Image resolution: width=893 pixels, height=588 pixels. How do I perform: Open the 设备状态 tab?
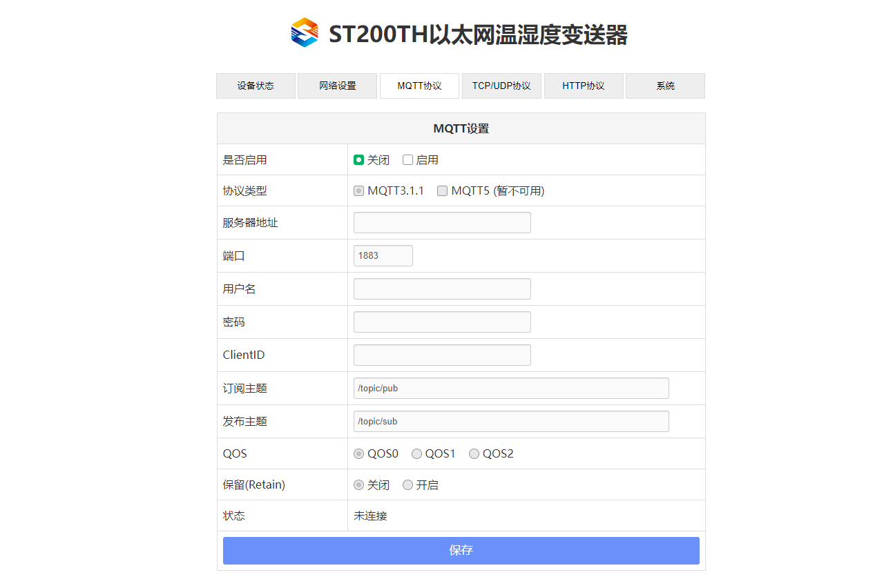tap(256, 86)
